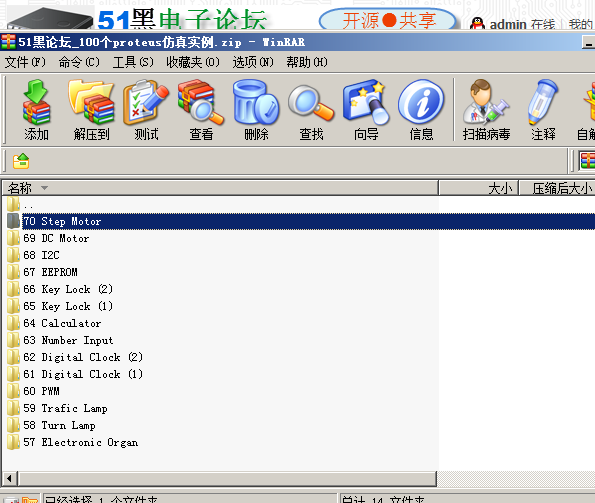Click the WinRAR title bar app icon
Image resolution: width=595 pixels, height=503 pixels.
[8, 42]
